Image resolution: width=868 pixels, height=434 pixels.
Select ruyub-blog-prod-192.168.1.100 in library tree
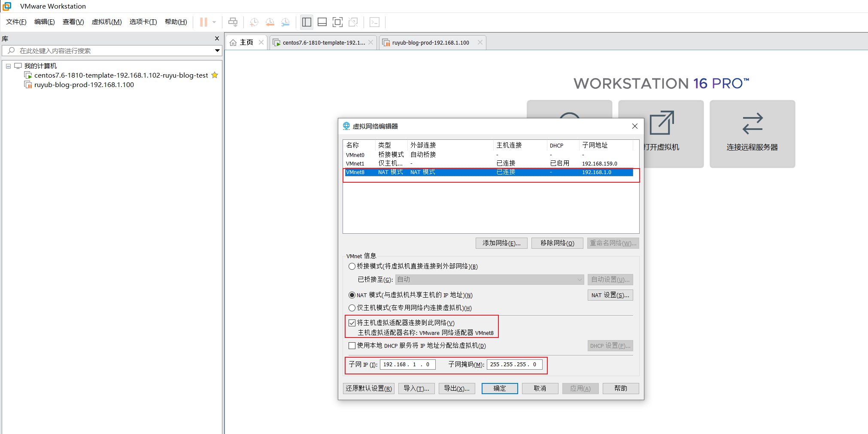click(84, 85)
